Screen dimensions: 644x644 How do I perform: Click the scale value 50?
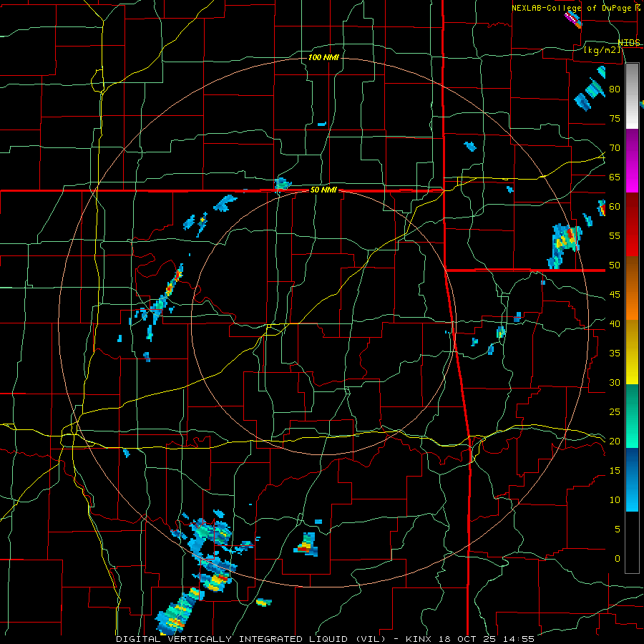[x=615, y=265]
